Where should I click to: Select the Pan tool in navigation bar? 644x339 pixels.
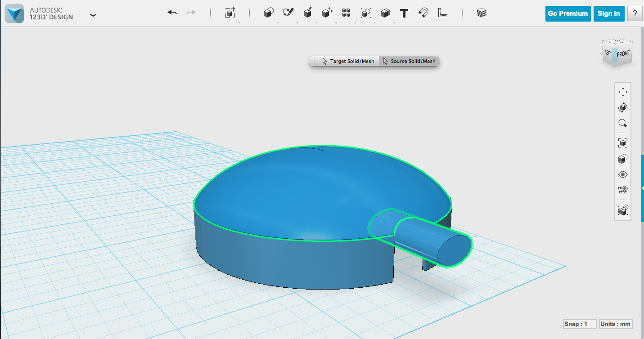(x=623, y=92)
